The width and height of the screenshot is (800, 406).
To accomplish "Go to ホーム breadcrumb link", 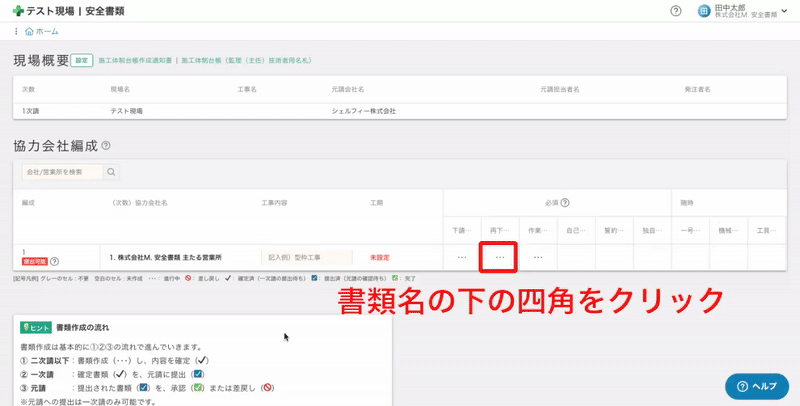I will (42, 32).
